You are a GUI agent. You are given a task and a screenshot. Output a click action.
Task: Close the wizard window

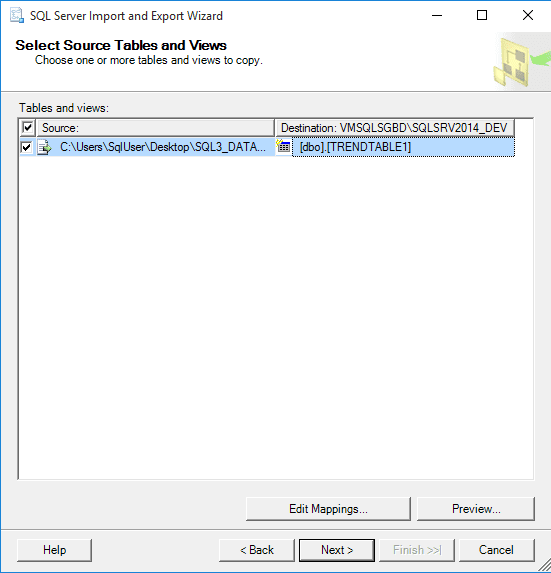[x=528, y=15]
